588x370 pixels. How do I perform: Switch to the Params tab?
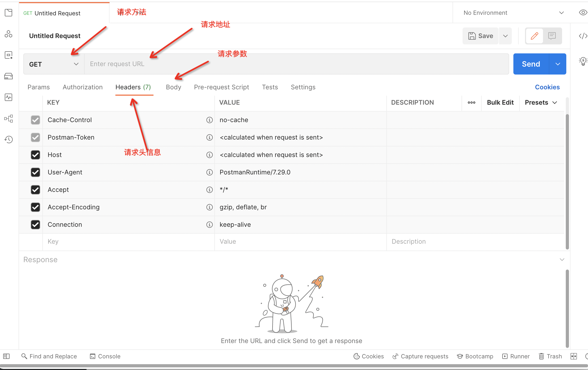(x=39, y=87)
